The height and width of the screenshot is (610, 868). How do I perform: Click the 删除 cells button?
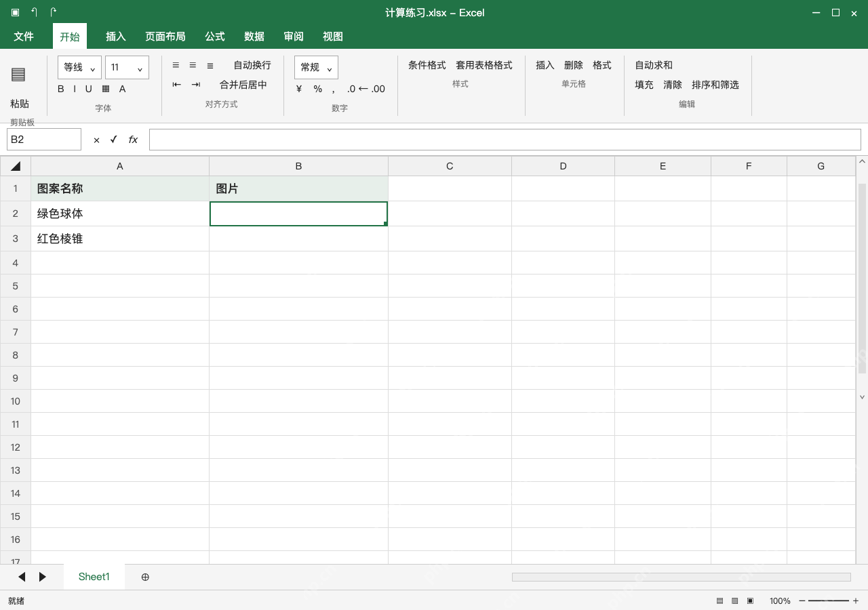pos(574,65)
